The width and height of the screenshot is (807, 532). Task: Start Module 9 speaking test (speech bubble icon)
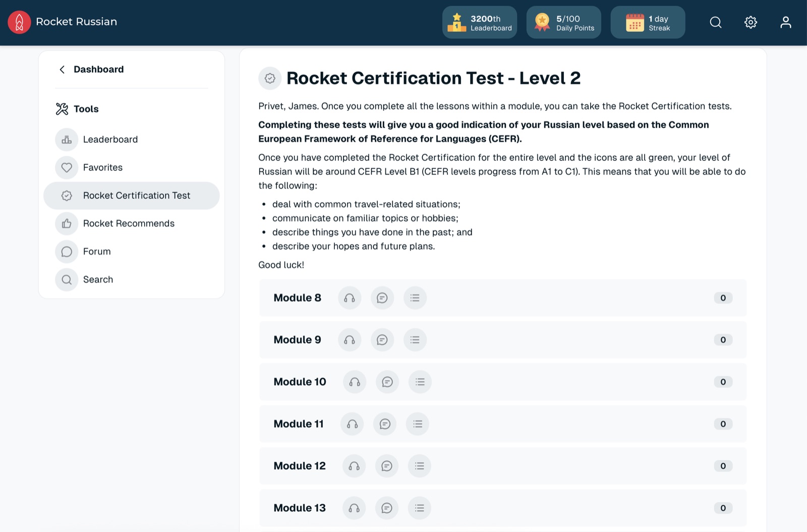tap(382, 340)
